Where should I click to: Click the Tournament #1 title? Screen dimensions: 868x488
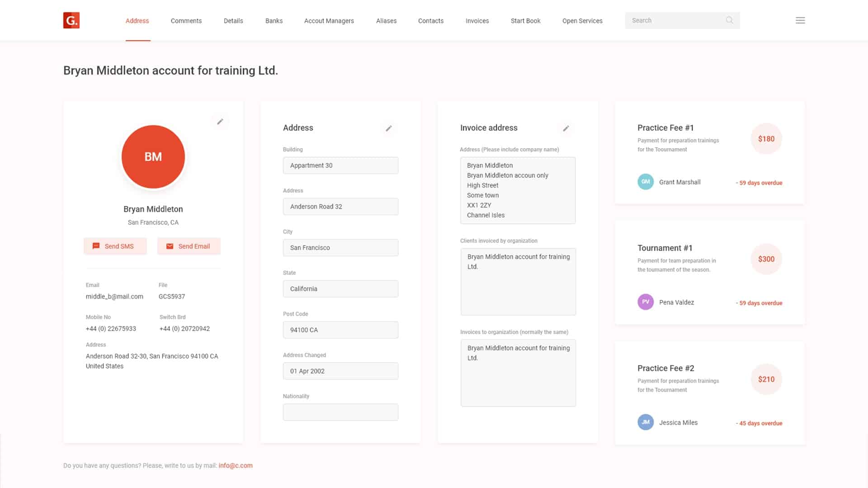pyautogui.click(x=665, y=248)
